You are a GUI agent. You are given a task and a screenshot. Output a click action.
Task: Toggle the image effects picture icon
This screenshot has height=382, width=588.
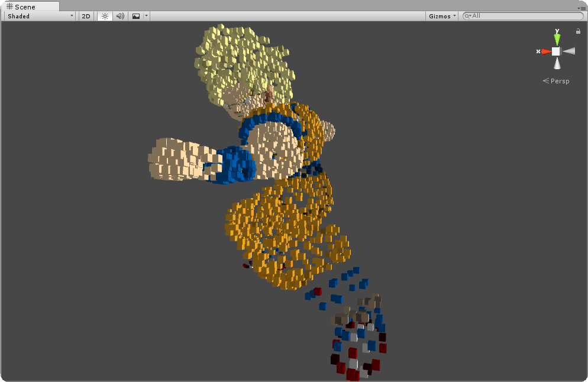point(136,16)
